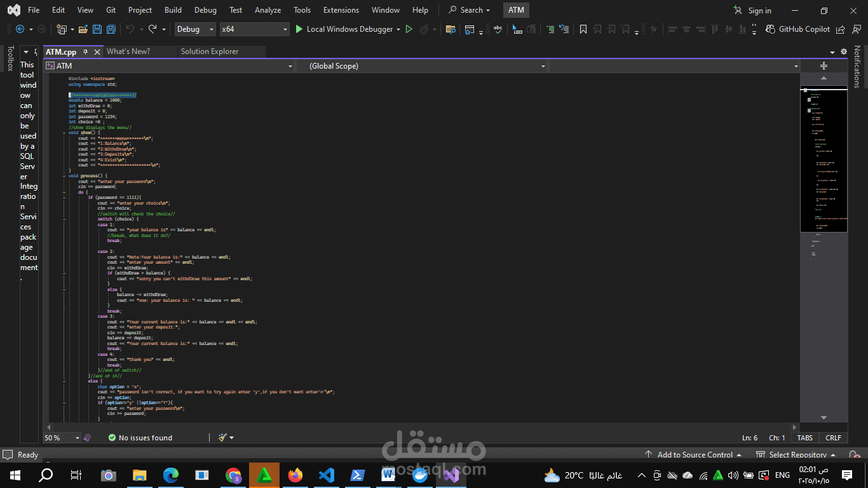Click the Save All icon
The height and width of the screenshot is (488, 868).
(111, 29)
